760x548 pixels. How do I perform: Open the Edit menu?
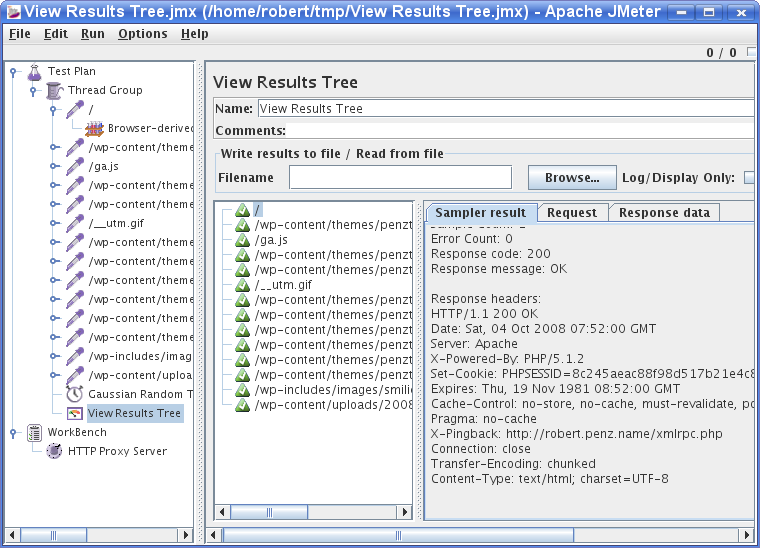tap(56, 34)
